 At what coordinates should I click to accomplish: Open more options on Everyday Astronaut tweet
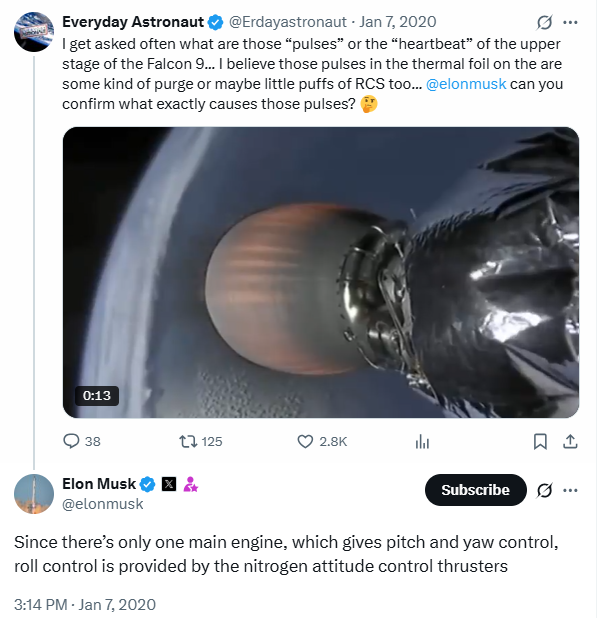pyautogui.click(x=571, y=22)
